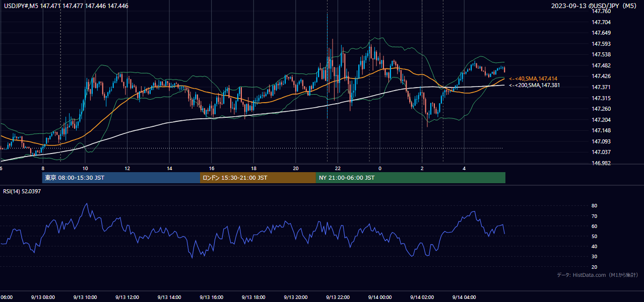The image size is (644, 302).
Task: Click RSI scale value 40
Action: [x=595, y=246]
